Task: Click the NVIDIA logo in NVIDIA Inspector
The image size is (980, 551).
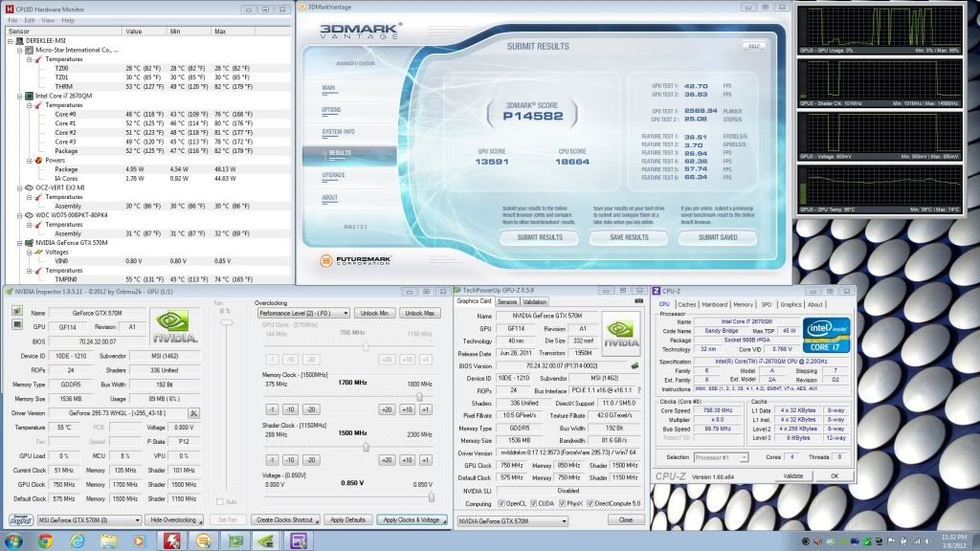Action: coord(175,326)
